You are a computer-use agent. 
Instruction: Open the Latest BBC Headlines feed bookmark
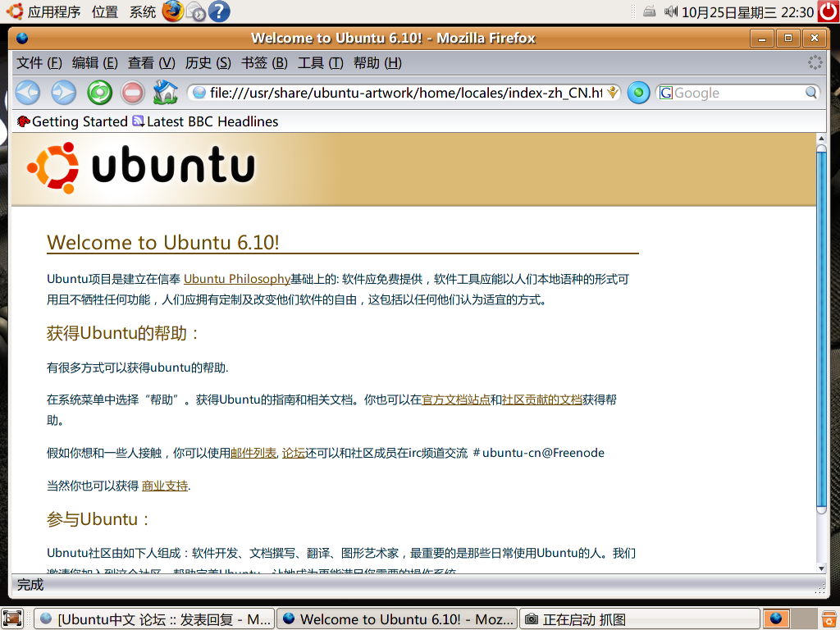click(205, 121)
